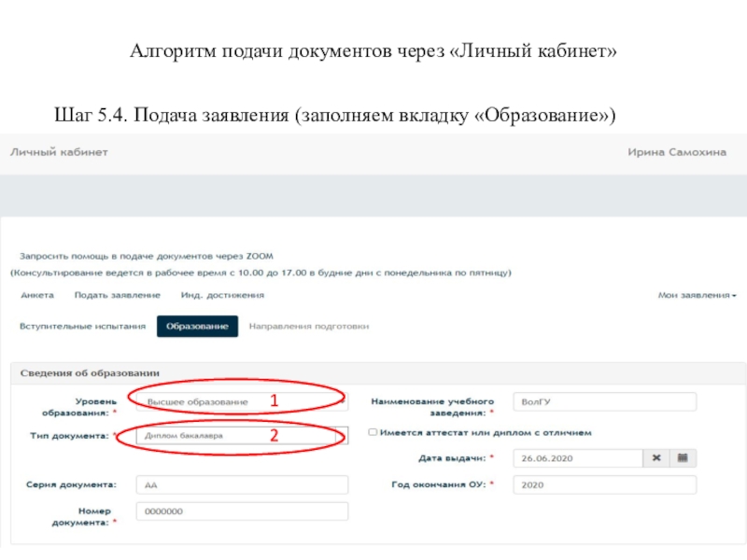The image size is (747, 560).
Task: Open the document type dropdown
Action: (x=242, y=436)
